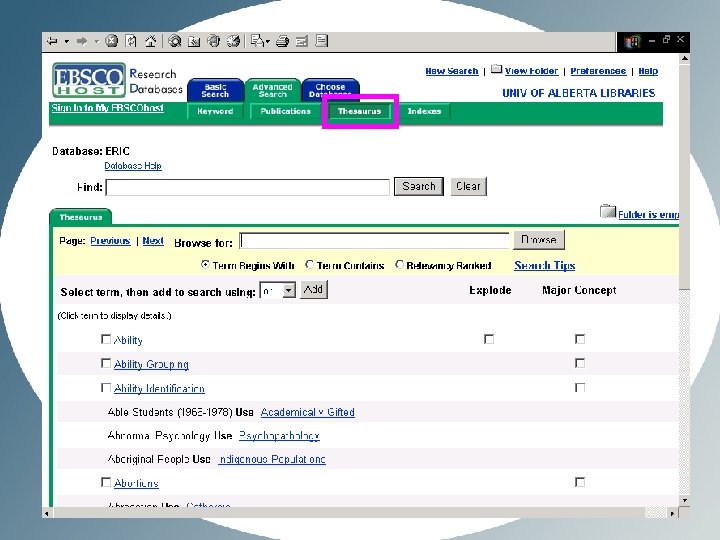Click inside the Find text field
Viewport: 720px width, 540px height.
[x=248, y=187]
